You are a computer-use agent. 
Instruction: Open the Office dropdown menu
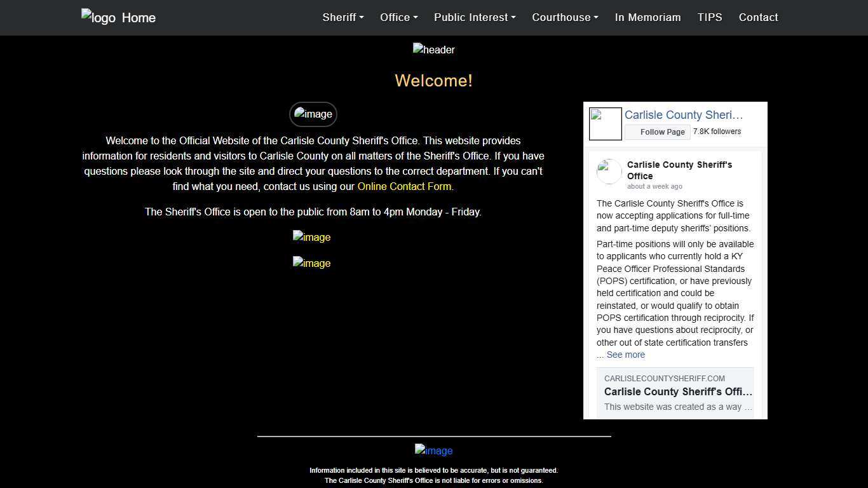(x=398, y=17)
